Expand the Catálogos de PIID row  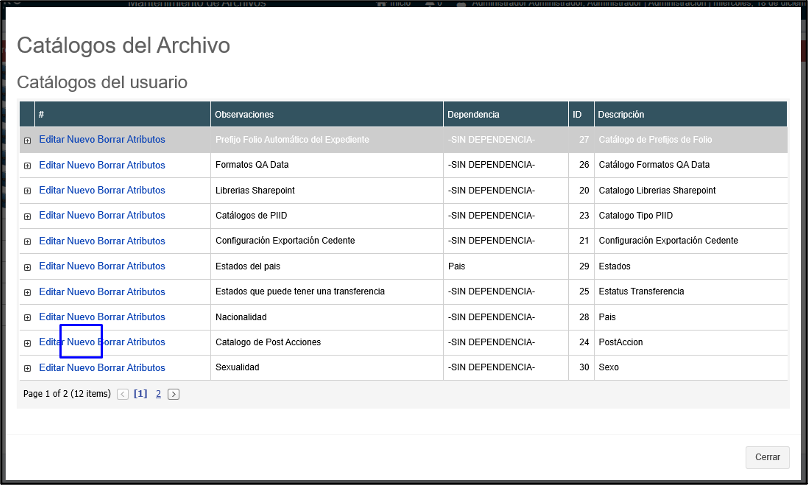tap(27, 217)
